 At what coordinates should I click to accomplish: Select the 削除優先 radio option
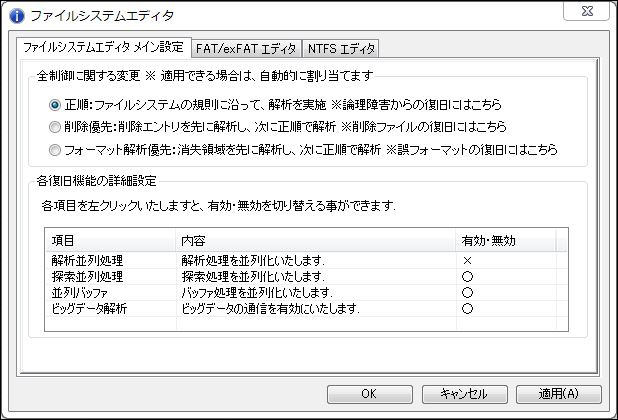point(55,127)
